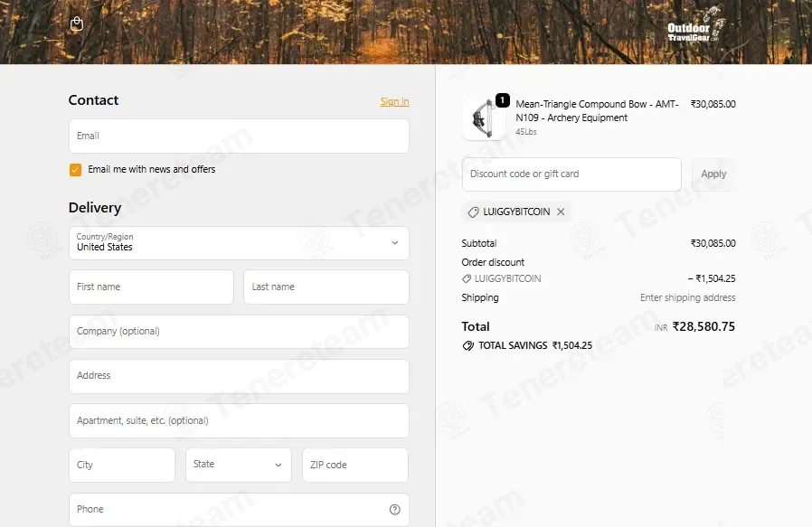Image resolution: width=812 pixels, height=527 pixels.
Task: Follow the Sign in link
Action: coord(394,101)
